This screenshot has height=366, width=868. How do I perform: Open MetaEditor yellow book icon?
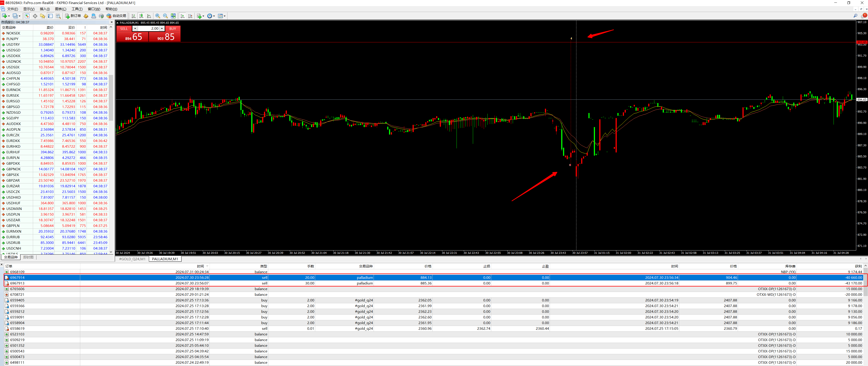(86, 16)
